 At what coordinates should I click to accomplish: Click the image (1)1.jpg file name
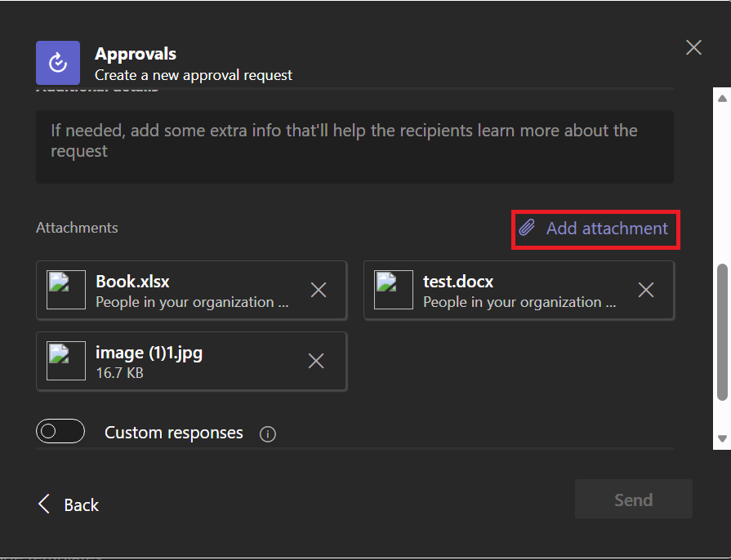tap(149, 353)
